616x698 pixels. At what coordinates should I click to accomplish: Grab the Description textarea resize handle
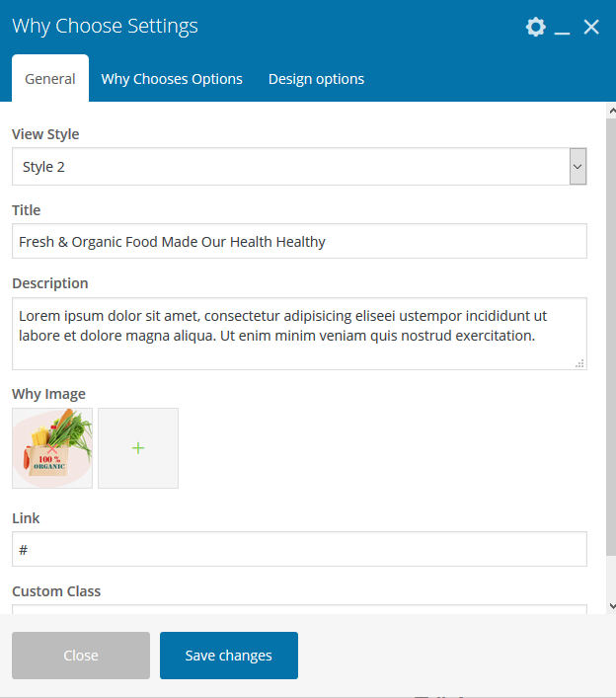click(x=580, y=363)
